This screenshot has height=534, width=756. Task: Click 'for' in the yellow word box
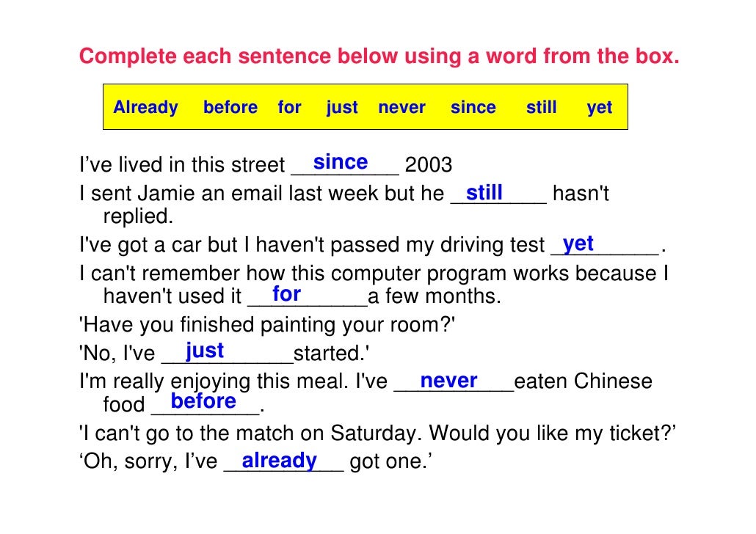(289, 107)
